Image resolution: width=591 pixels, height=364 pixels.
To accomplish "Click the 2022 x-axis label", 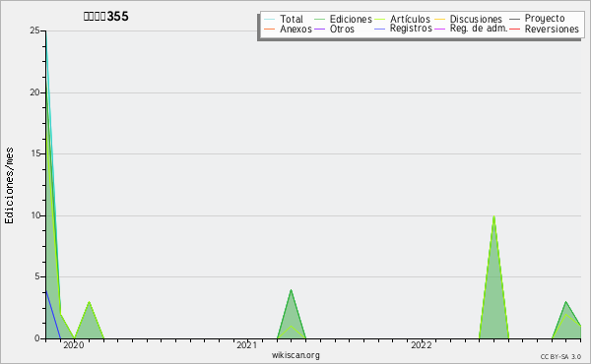I will click(421, 345).
